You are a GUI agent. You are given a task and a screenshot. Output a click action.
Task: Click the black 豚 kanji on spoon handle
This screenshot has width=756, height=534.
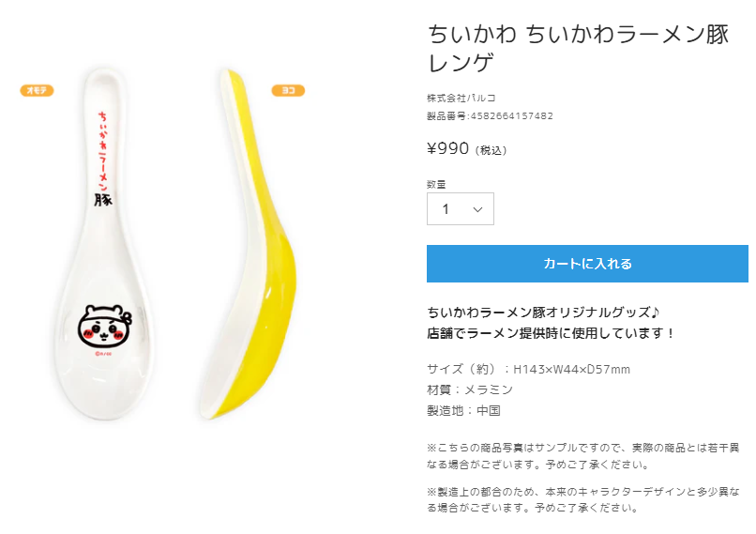pos(102,199)
